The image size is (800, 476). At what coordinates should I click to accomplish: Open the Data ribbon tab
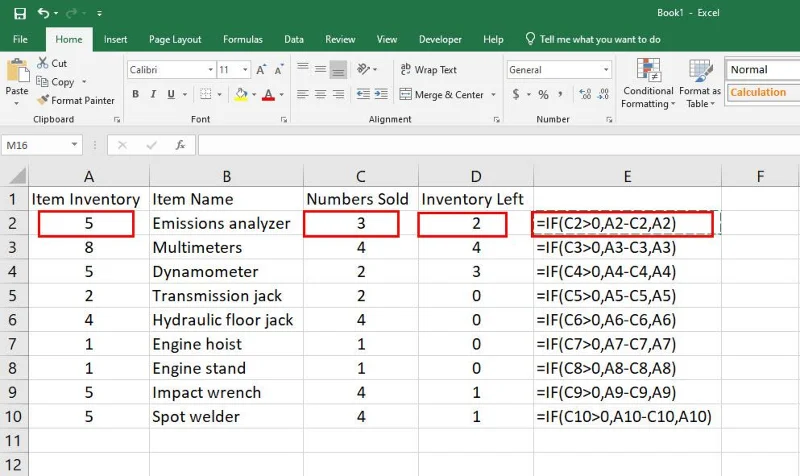[294, 39]
